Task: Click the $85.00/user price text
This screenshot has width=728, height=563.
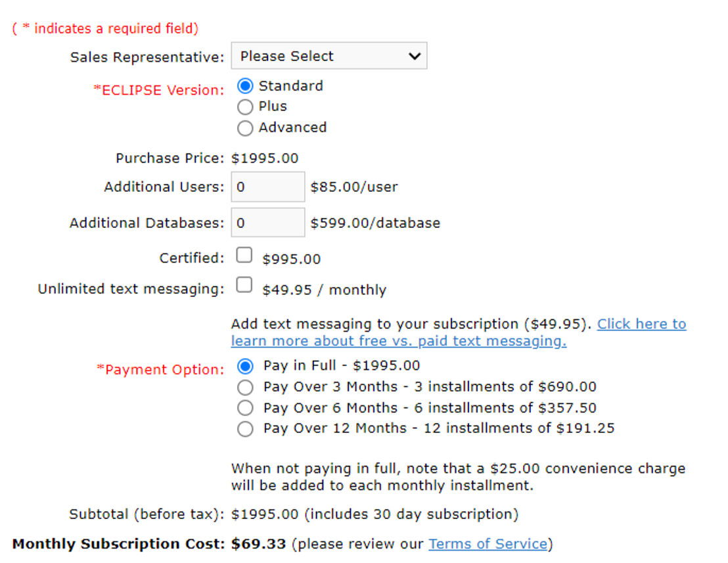Action: (353, 187)
